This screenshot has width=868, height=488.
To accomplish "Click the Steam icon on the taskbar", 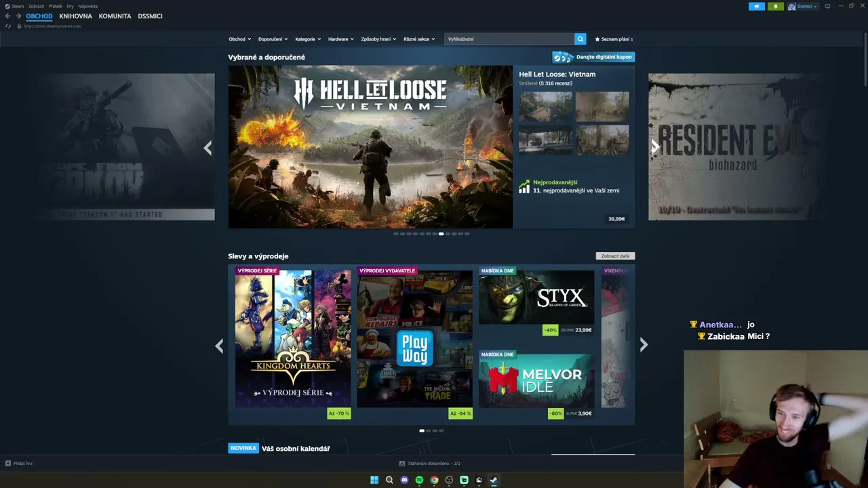I will 494,480.
